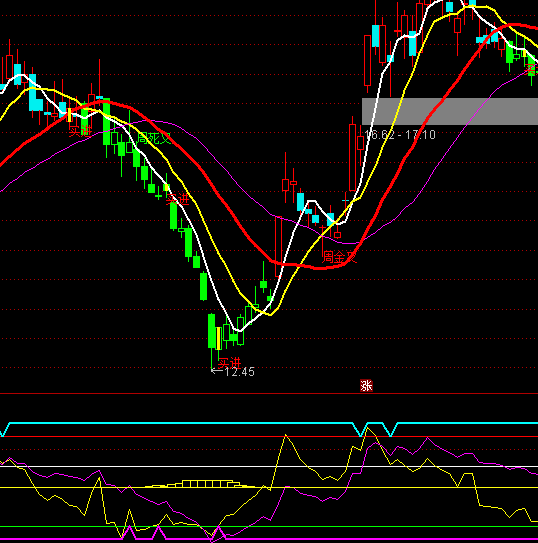Click the partially visible 买 label at right edge
Viewport: 538px width, 543px height.
pos(532,70)
